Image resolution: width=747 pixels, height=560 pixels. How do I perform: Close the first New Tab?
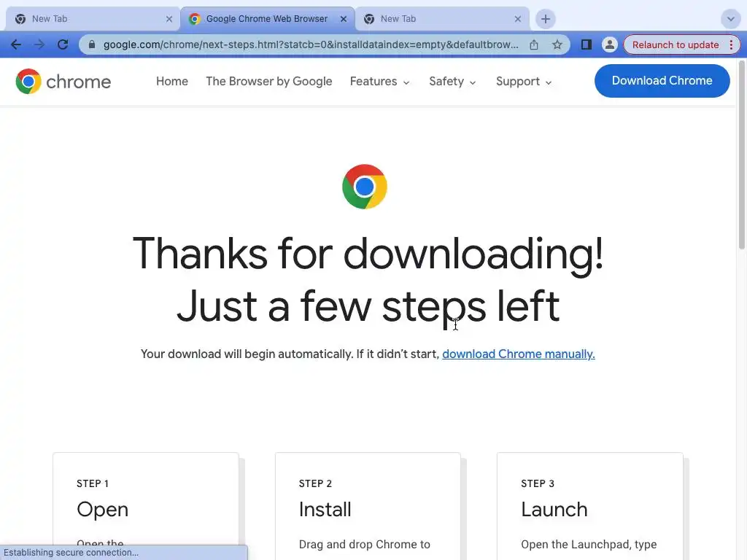[x=169, y=19]
